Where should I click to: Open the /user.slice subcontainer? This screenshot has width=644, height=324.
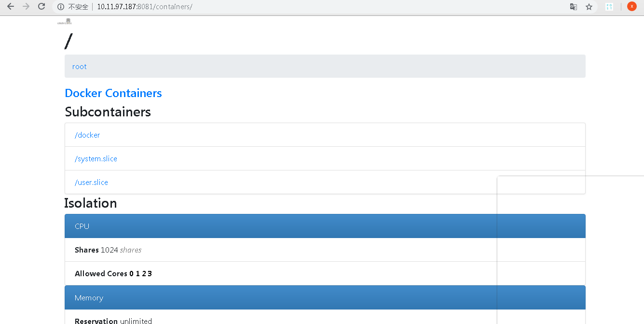click(x=91, y=183)
